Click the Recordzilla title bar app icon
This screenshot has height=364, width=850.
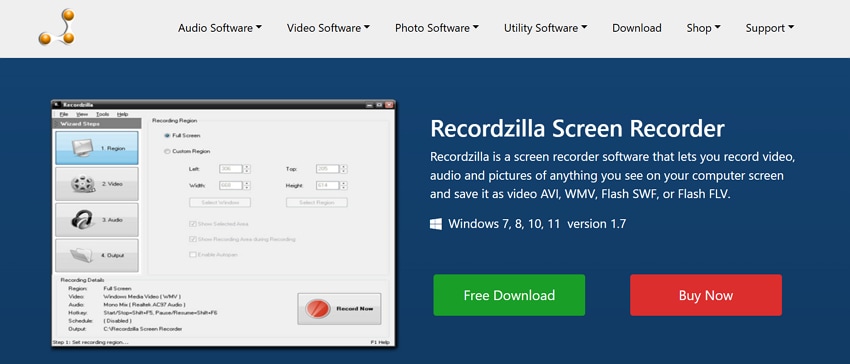pos(56,104)
